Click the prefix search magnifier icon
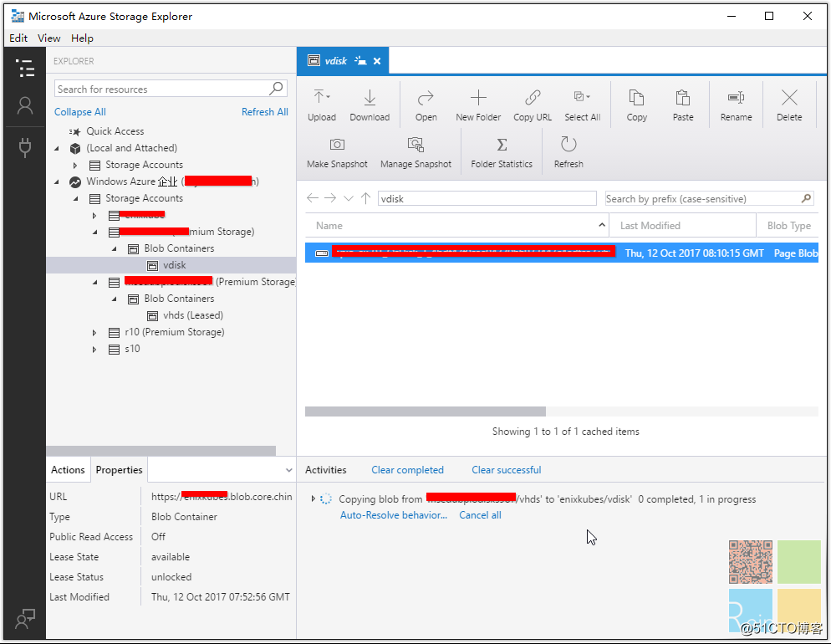The image size is (831, 644). coord(806,198)
